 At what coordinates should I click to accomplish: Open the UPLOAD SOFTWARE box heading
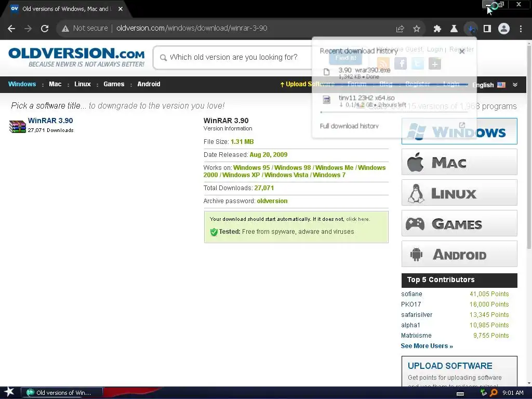click(x=450, y=366)
